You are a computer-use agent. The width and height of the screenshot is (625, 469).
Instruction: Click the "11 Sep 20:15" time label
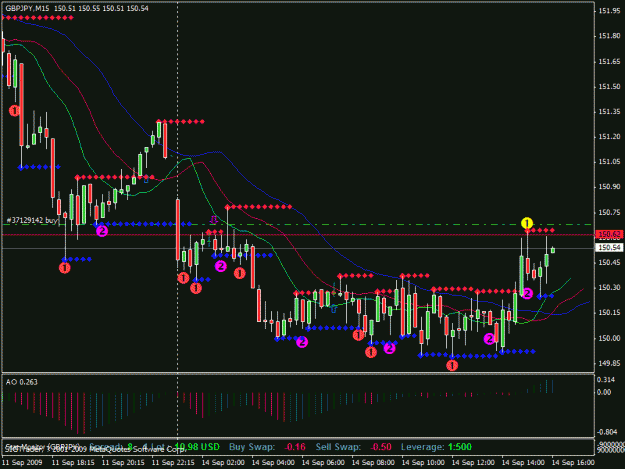123,463
